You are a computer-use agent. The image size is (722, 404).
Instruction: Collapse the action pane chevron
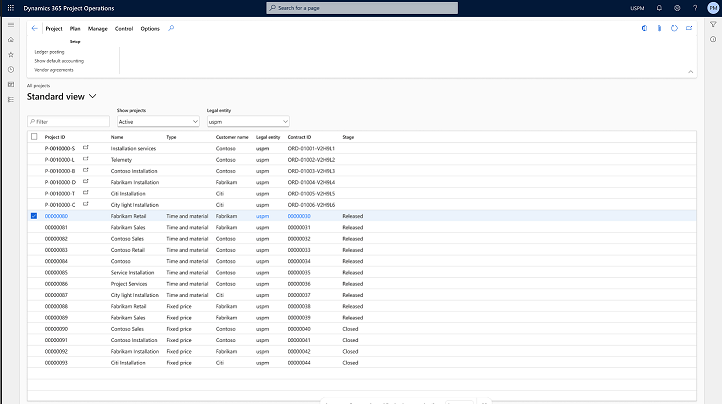690,71
